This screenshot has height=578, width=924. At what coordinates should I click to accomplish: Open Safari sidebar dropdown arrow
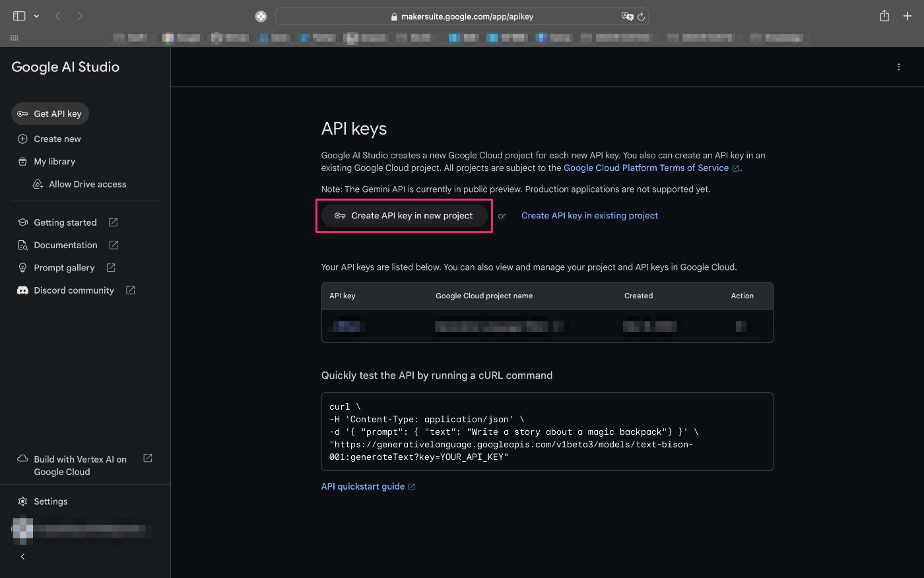coord(36,16)
